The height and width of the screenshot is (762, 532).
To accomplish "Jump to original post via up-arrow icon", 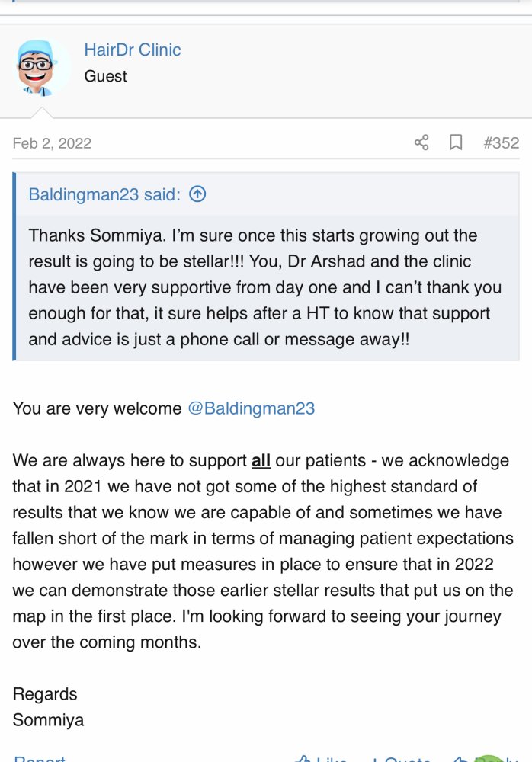I will [x=197, y=194].
